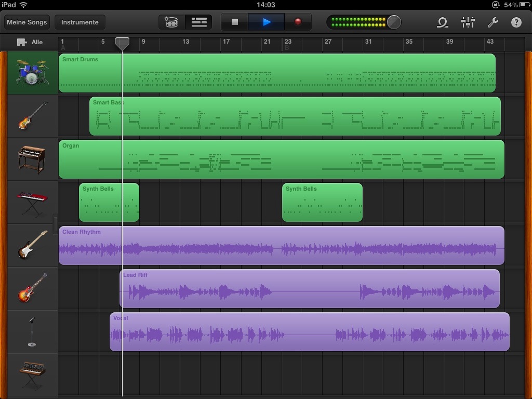The width and height of the screenshot is (532, 399).
Task: Open the organ track via its icon
Action: click(x=31, y=158)
